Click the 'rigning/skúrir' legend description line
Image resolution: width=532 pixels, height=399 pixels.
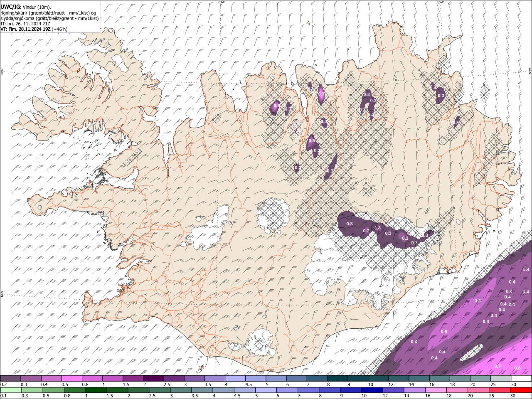[x=48, y=13]
